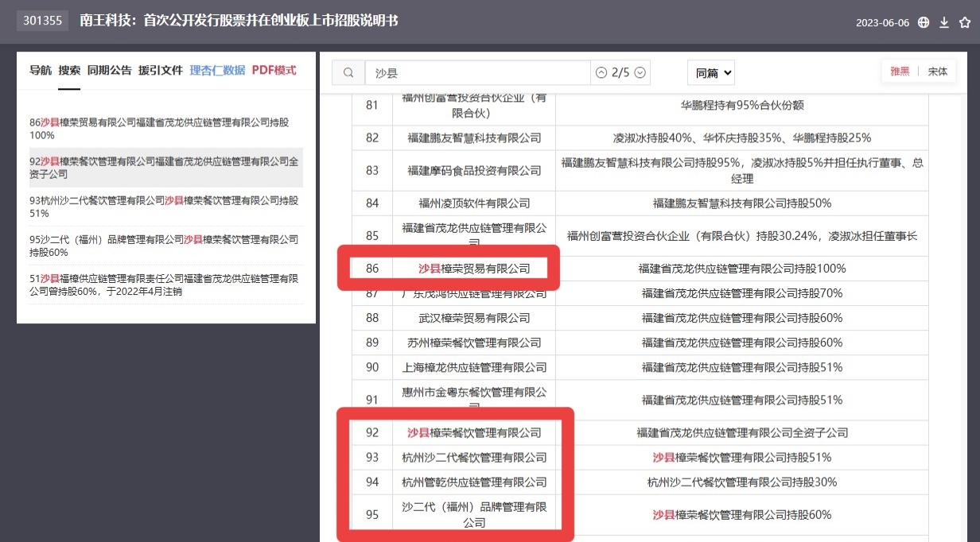
Task: Click table cell 福建摩码食品投资有限公司
Action: click(474, 170)
